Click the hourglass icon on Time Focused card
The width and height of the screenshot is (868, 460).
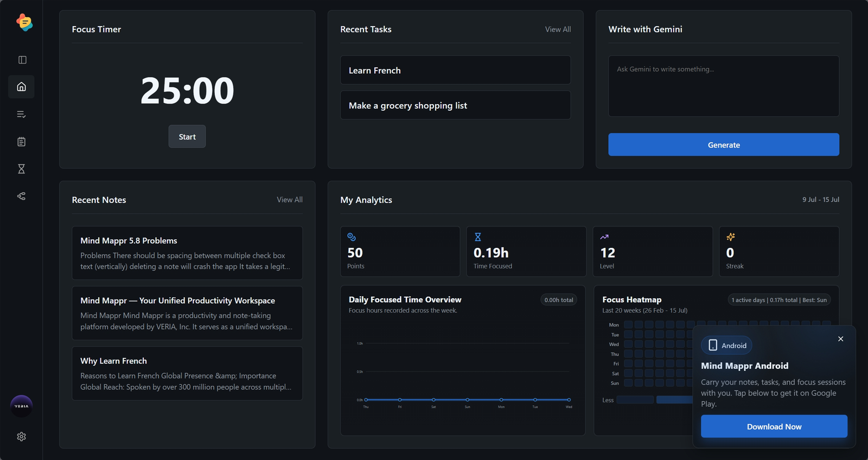(478, 237)
